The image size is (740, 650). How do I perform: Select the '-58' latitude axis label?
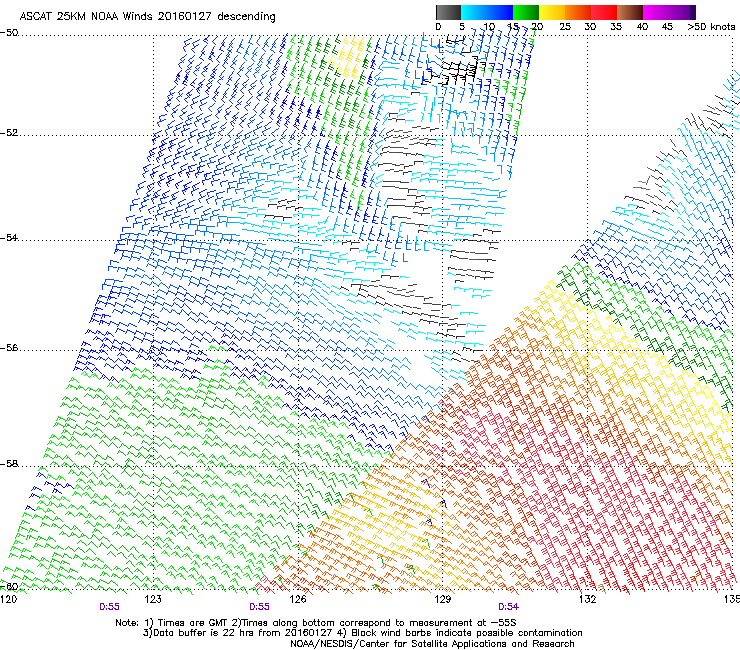pos(9,464)
